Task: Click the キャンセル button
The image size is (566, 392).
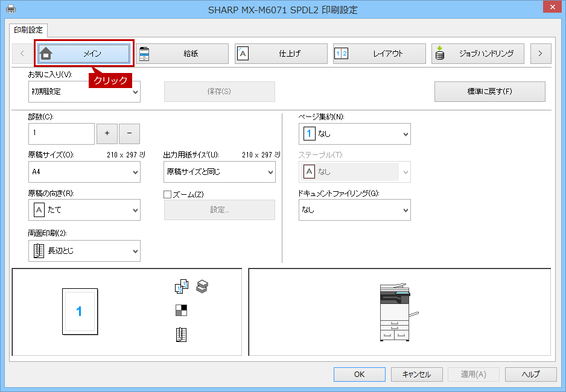Action: click(x=416, y=375)
